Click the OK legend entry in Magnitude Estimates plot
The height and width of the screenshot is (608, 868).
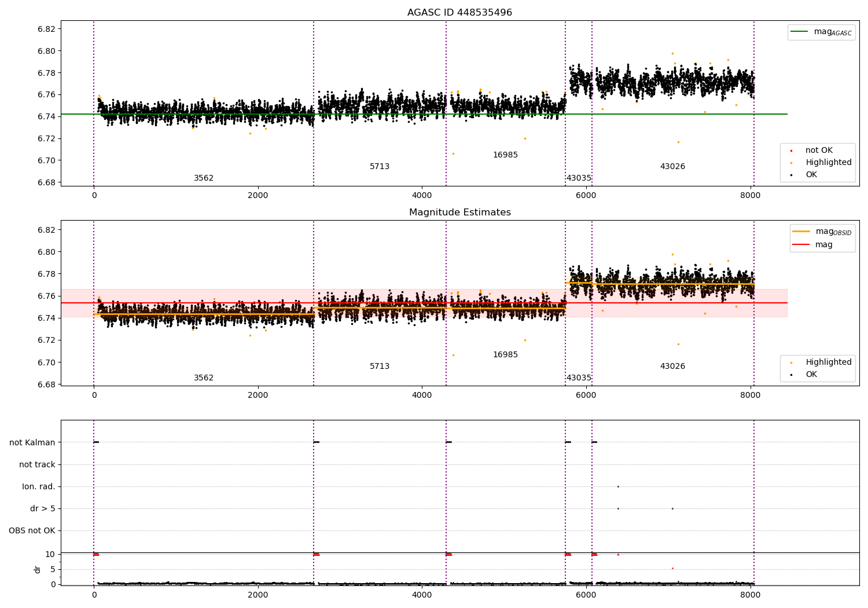pos(811,375)
